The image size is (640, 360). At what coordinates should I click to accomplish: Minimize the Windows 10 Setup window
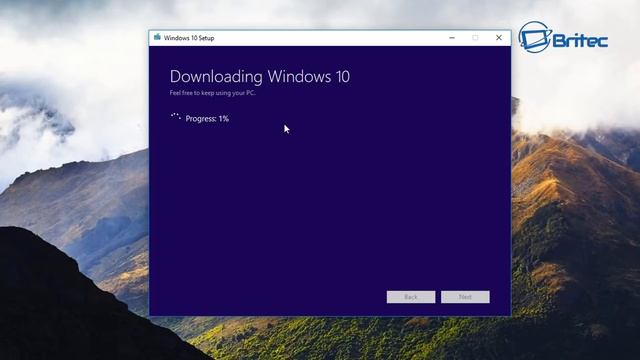(x=452, y=38)
